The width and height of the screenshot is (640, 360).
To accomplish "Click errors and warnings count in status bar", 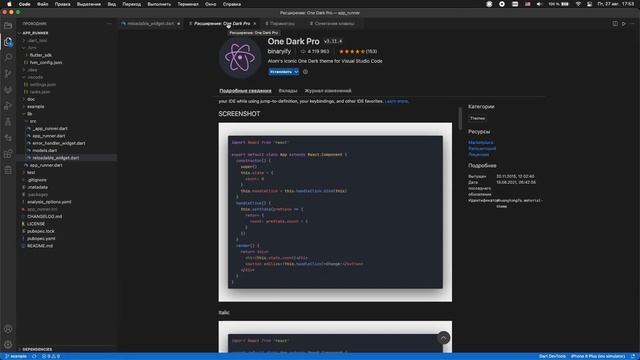I will (51, 356).
